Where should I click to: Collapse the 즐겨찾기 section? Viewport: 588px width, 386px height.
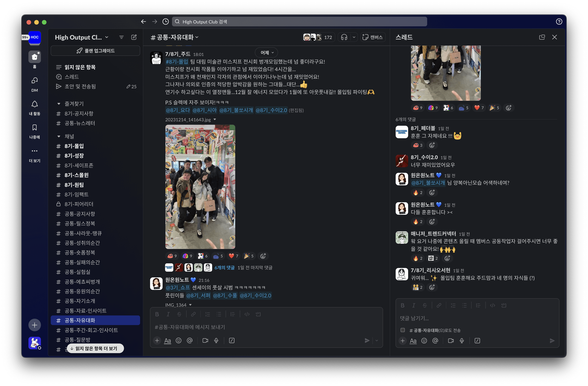point(59,104)
